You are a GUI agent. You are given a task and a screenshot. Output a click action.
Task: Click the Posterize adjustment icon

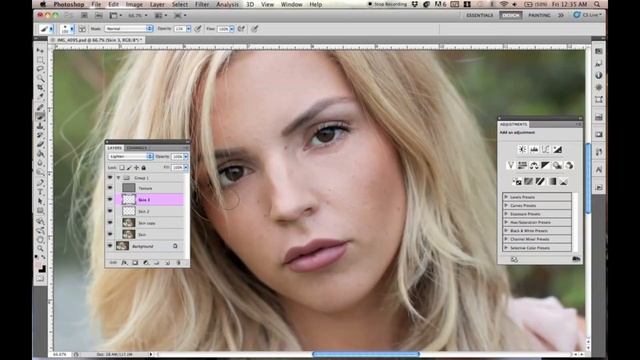pyautogui.click(x=529, y=181)
